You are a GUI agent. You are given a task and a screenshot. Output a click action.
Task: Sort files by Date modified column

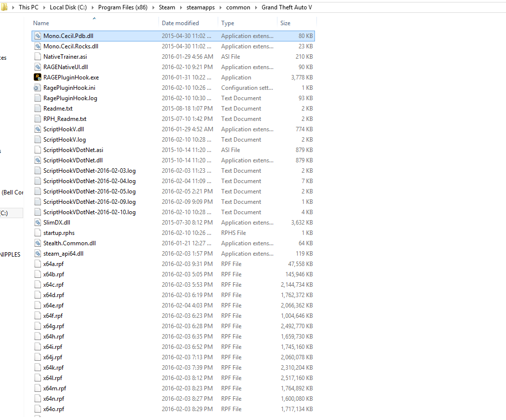click(180, 23)
